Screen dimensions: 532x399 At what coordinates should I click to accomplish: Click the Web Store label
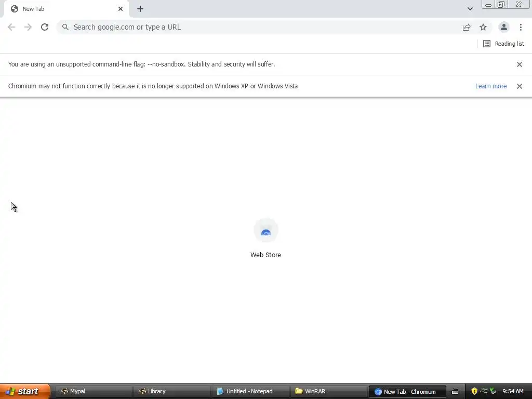(265, 255)
